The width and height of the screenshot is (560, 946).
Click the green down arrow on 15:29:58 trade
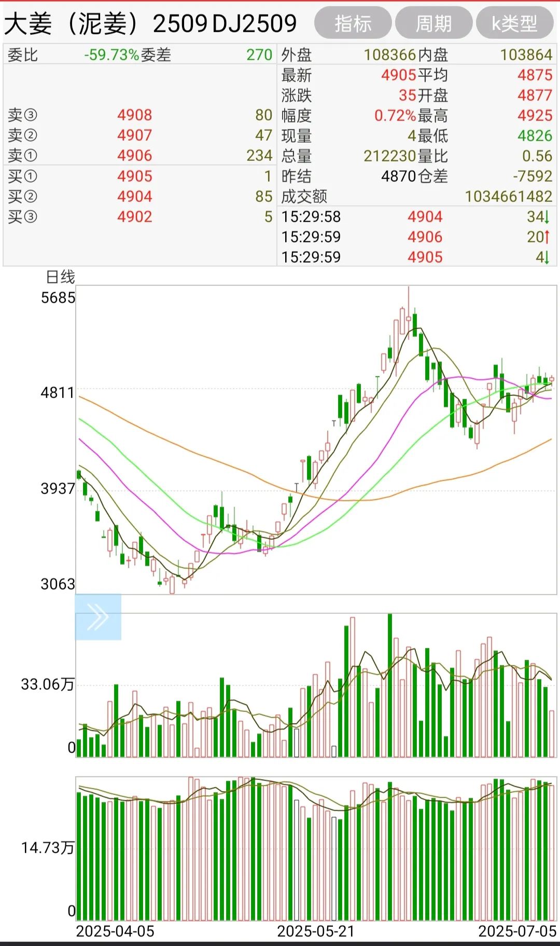[x=545, y=217]
